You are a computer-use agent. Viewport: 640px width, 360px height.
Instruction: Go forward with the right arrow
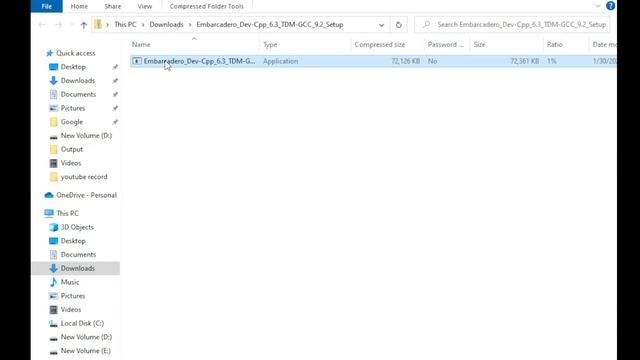pyautogui.click(x=58, y=25)
